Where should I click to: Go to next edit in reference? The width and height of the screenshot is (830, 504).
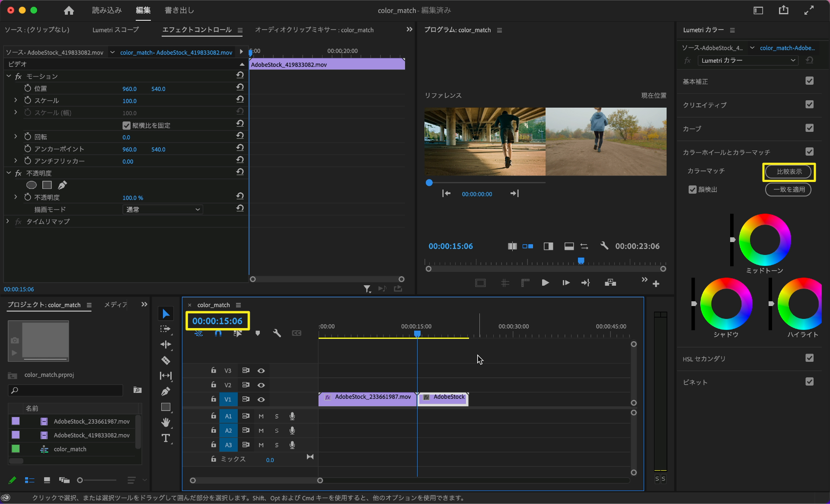coord(514,193)
